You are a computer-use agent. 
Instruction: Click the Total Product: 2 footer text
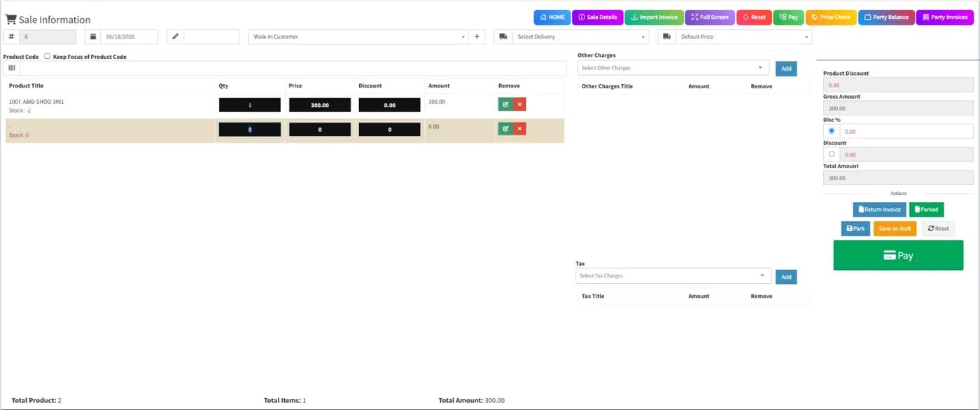36,400
